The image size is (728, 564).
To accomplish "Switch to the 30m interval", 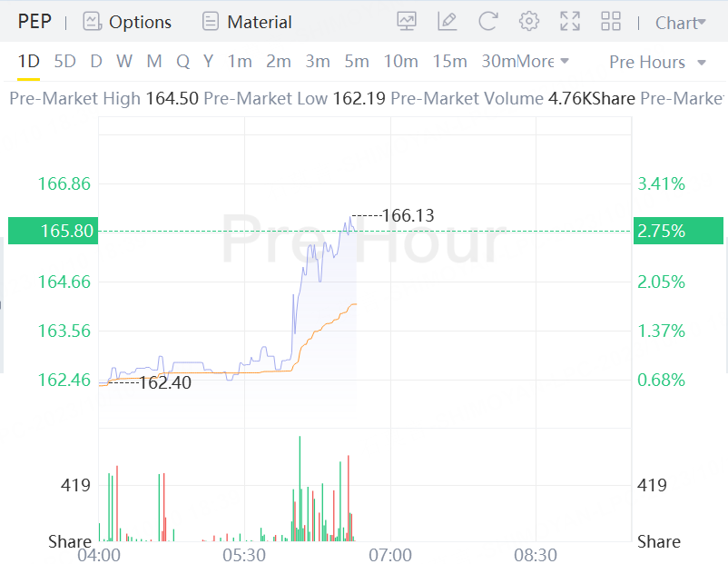I will (498, 62).
